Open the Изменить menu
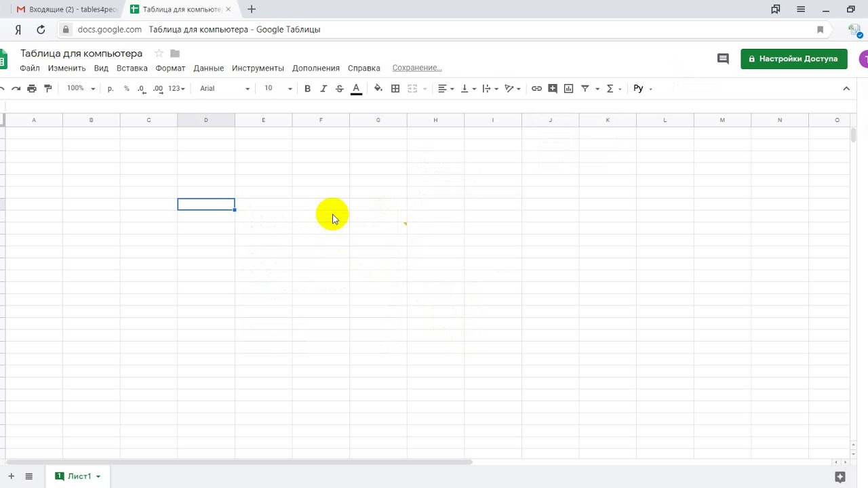 point(66,68)
